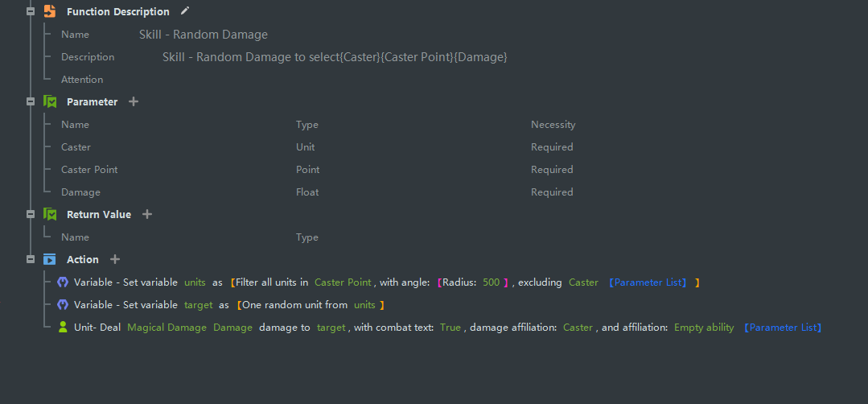Image resolution: width=868 pixels, height=404 pixels.
Task: Click the Deal Damage action unit icon
Action: coord(63,328)
